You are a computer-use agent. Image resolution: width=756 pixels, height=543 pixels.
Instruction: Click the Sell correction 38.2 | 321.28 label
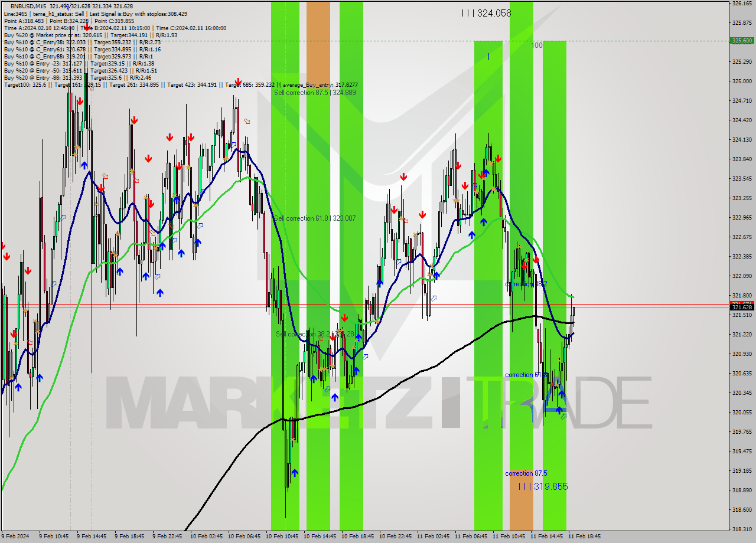(x=315, y=334)
